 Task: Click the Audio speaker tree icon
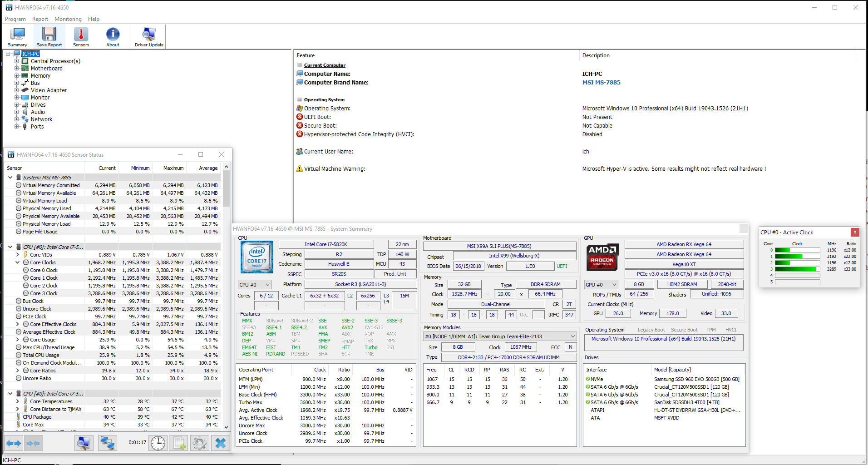(25, 112)
